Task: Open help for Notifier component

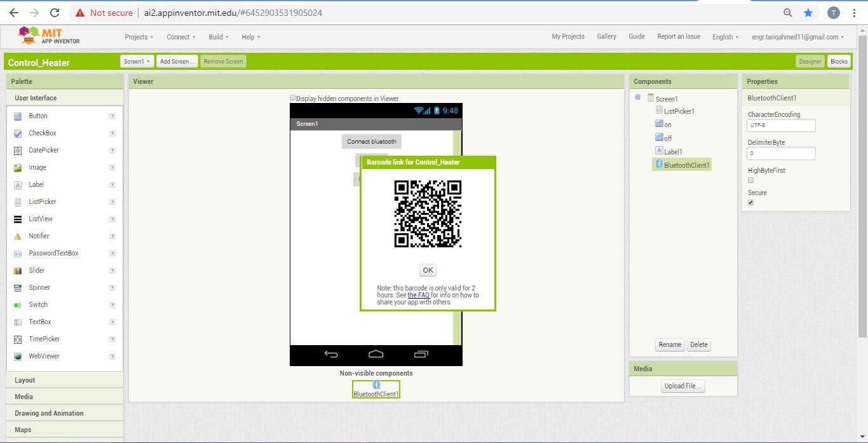Action: pyautogui.click(x=112, y=236)
